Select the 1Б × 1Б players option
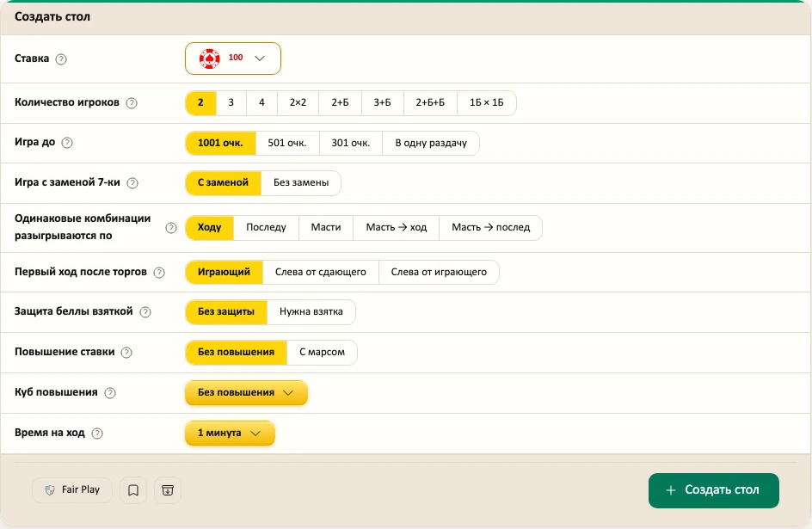 tap(486, 102)
